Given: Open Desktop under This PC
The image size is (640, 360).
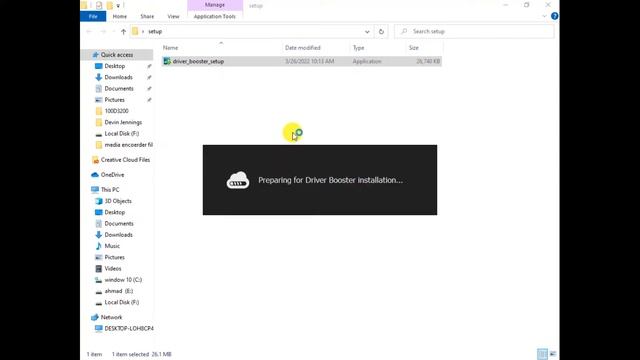Looking at the screenshot, I should click(x=115, y=212).
